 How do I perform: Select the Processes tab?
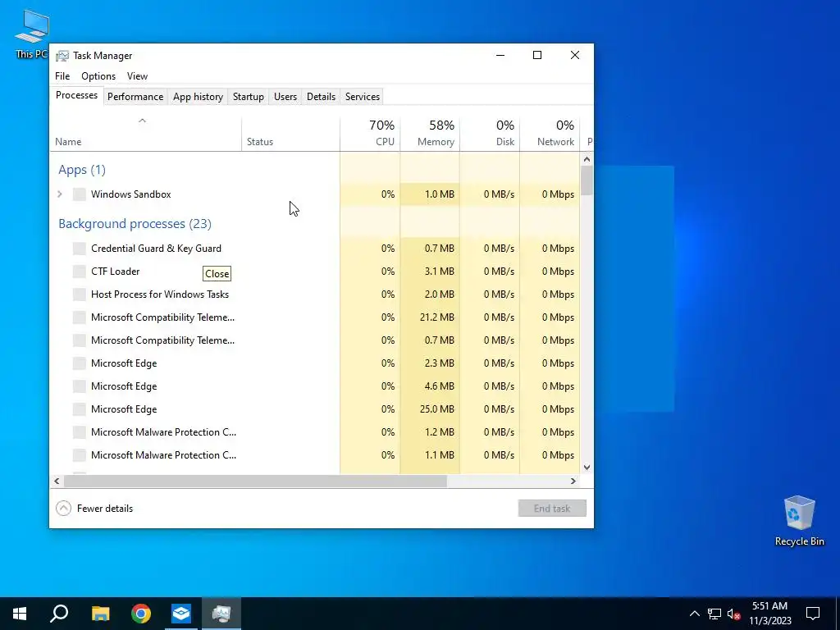click(x=76, y=95)
